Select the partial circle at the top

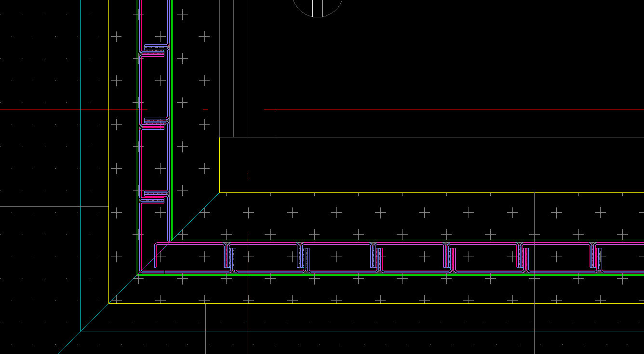(x=318, y=8)
